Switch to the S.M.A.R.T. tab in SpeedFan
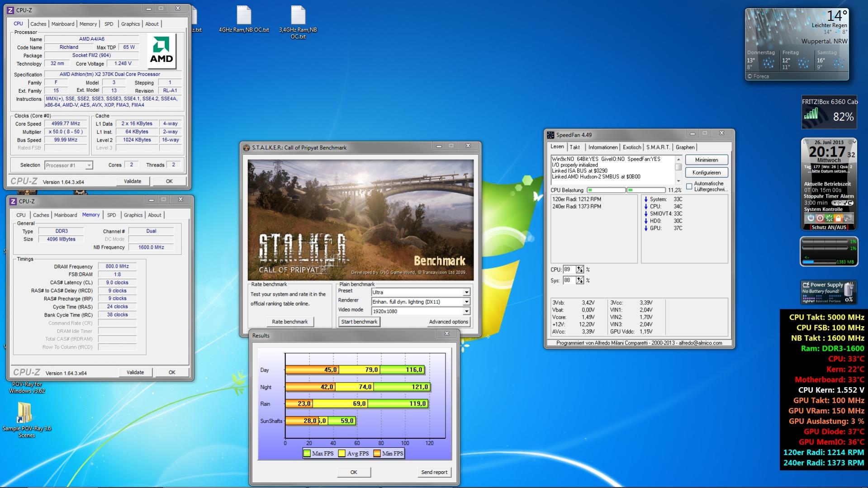 [x=658, y=147]
